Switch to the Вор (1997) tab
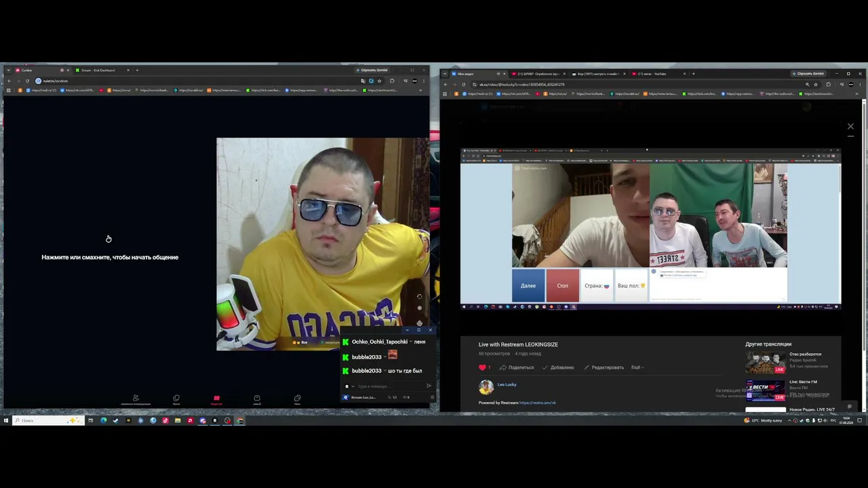 (599, 74)
